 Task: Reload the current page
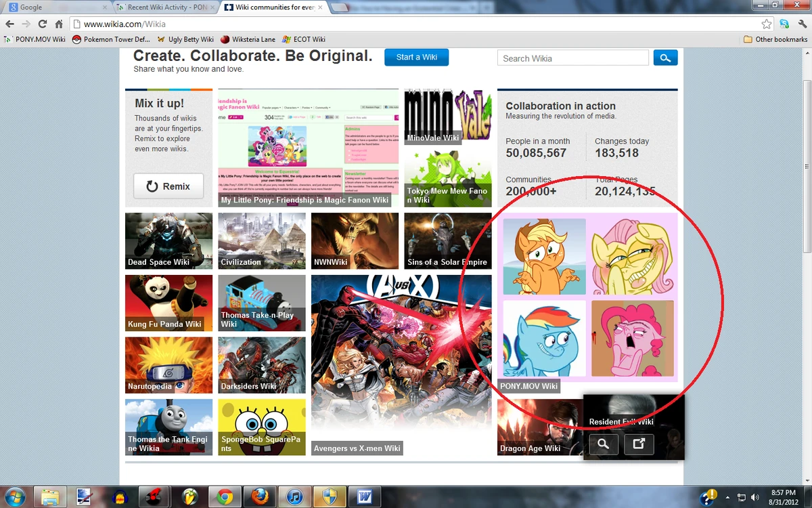(x=42, y=23)
